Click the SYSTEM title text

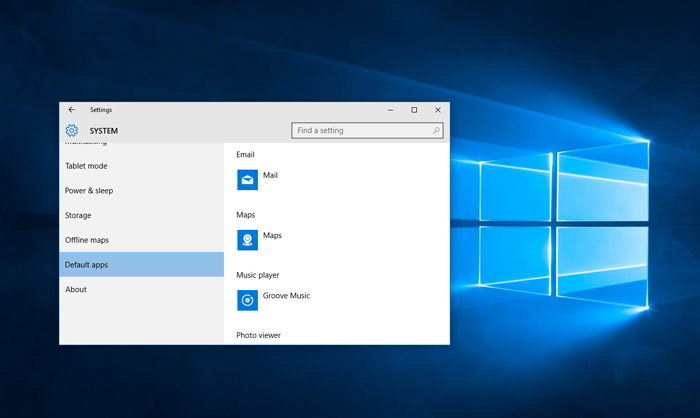[x=104, y=131]
